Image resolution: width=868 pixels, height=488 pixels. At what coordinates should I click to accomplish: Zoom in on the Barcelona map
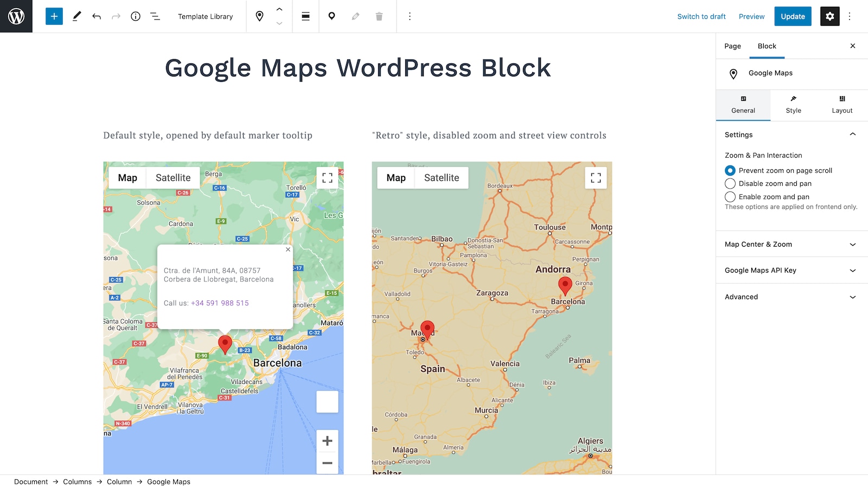327,441
